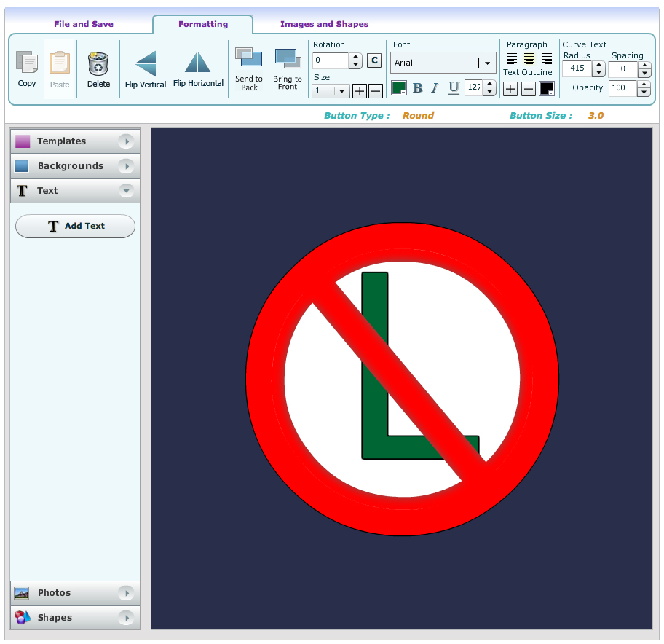Click the Add Text button
The width and height of the screenshot is (664, 644).
click(x=76, y=226)
